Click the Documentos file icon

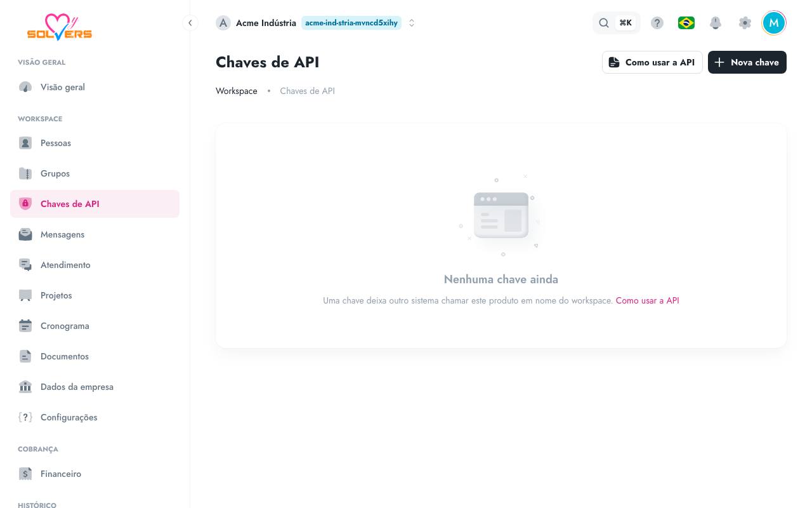tap(25, 356)
